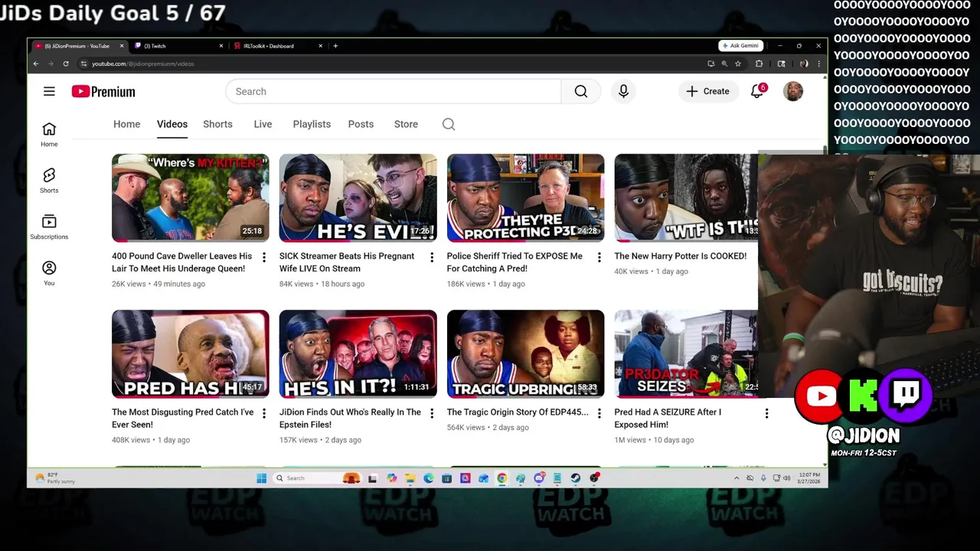The width and height of the screenshot is (980, 551).
Task: Open File Explorer from the taskbar
Action: pyautogui.click(x=410, y=478)
